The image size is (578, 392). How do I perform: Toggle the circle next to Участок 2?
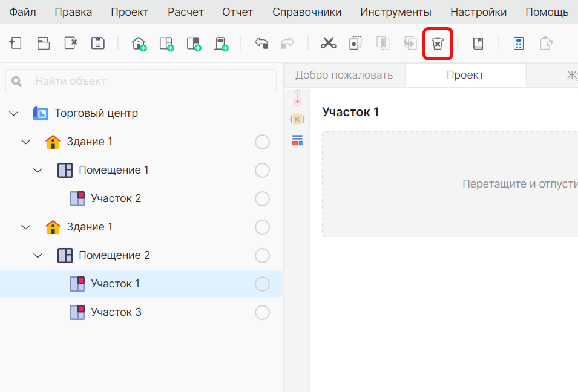click(x=262, y=198)
